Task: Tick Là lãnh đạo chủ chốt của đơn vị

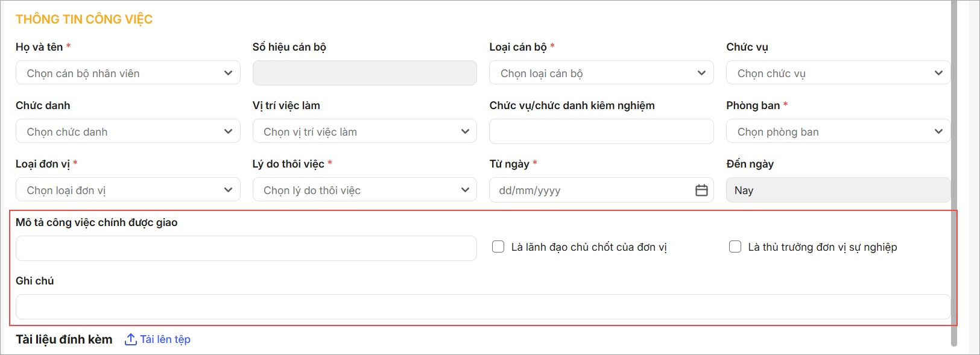Action: tap(498, 247)
